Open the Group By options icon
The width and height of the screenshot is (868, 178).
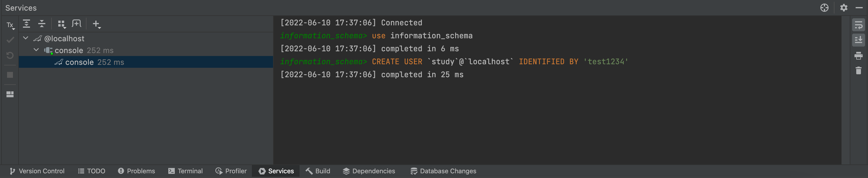61,24
